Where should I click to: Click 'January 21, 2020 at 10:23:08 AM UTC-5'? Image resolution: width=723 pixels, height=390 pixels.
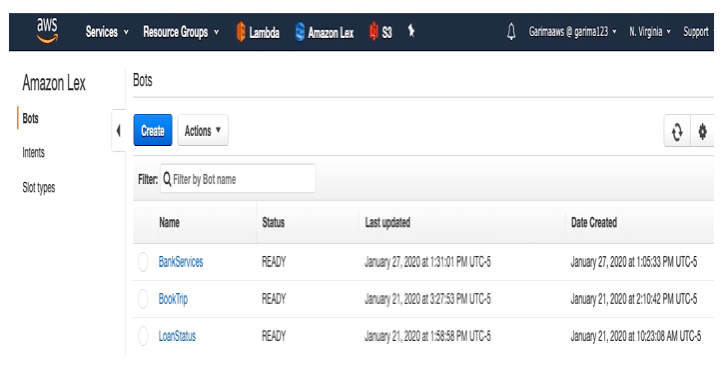635,336
